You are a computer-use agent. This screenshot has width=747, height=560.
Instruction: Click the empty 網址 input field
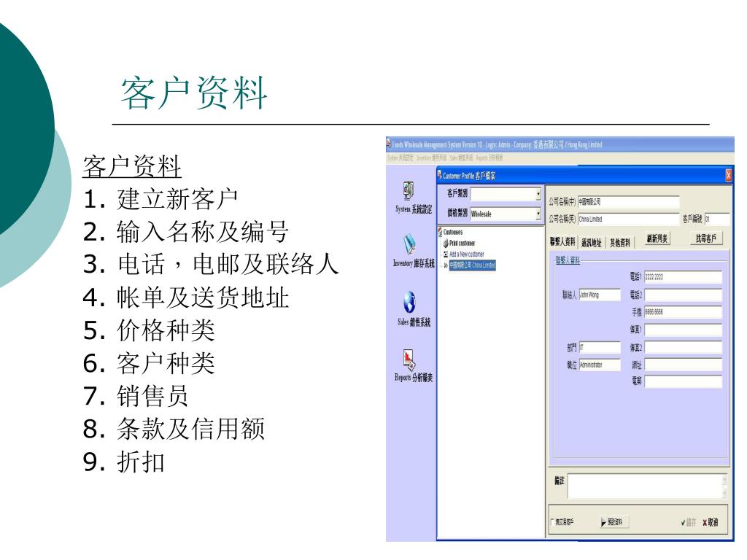(x=683, y=365)
